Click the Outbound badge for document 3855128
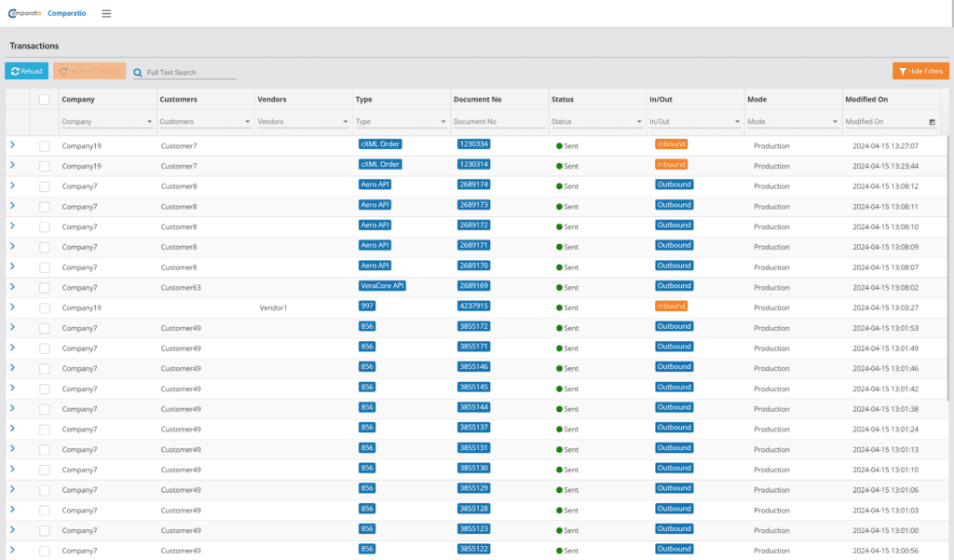The width and height of the screenshot is (954, 560). [x=675, y=508]
